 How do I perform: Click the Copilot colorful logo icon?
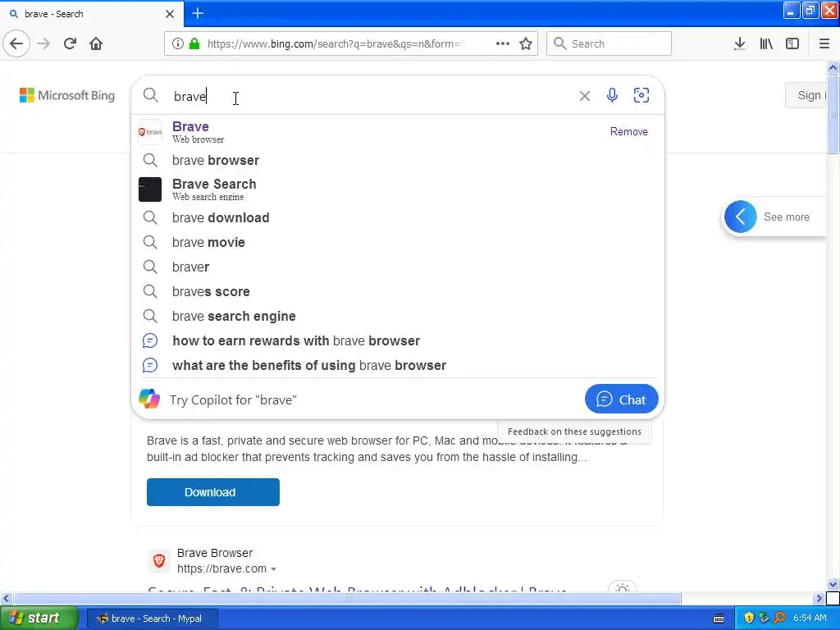tap(149, 399)
